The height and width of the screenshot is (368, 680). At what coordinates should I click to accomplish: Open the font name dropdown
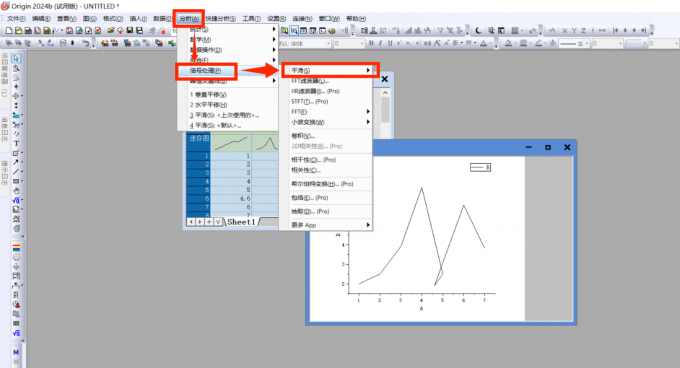328,43
